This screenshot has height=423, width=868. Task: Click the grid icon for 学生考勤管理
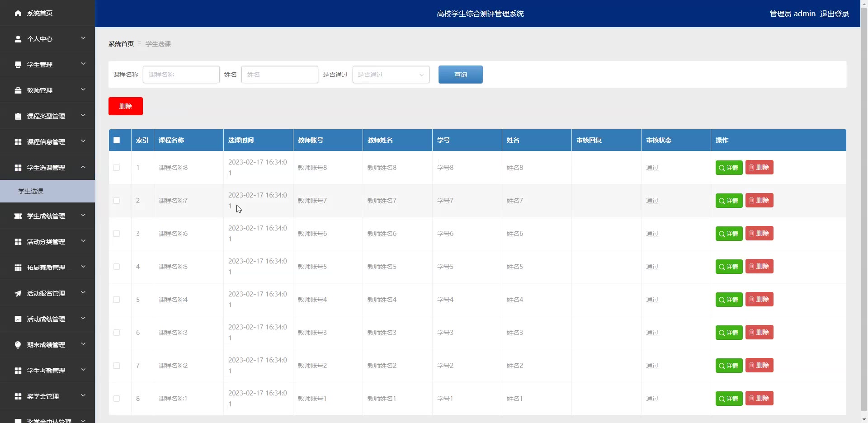click(18, 371)
